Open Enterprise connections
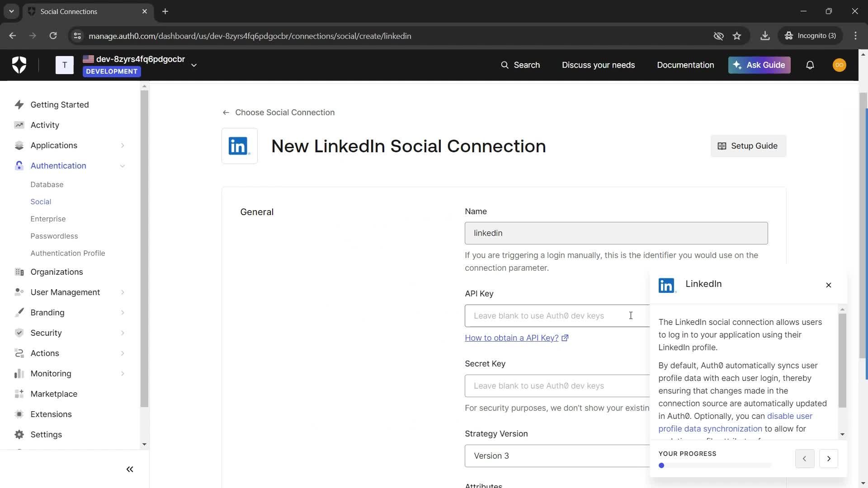The image size is (868, 488). pyautogui.click(x=48, y=219)
